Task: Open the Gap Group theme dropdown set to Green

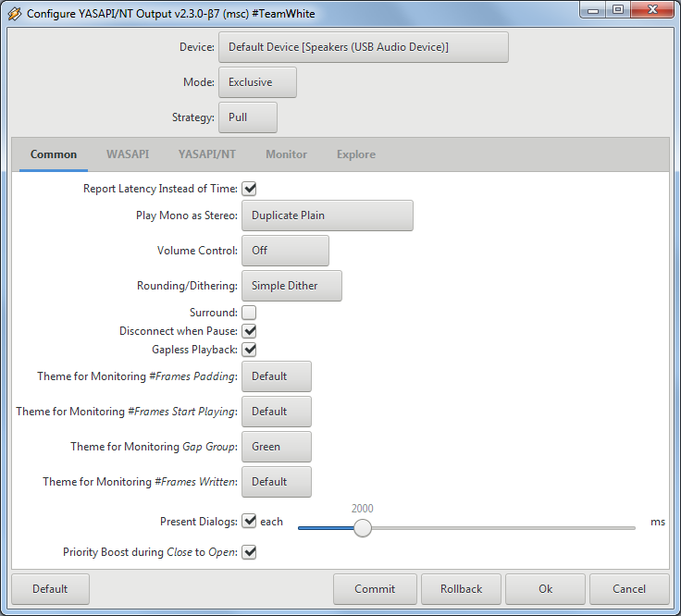Action: click(x=276, y=447)
